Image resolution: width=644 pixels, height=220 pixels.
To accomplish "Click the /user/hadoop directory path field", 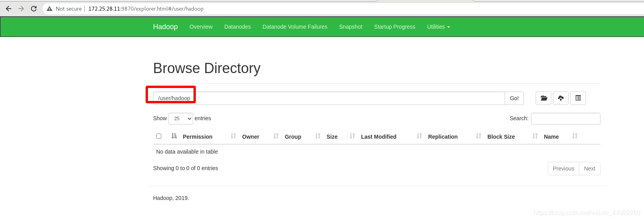I will [x=329, y=98].
